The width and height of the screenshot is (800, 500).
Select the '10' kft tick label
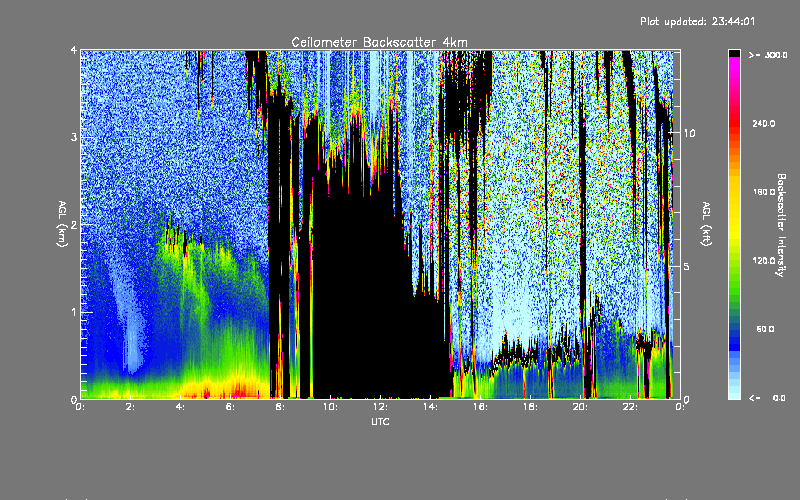tap(689, 133)
